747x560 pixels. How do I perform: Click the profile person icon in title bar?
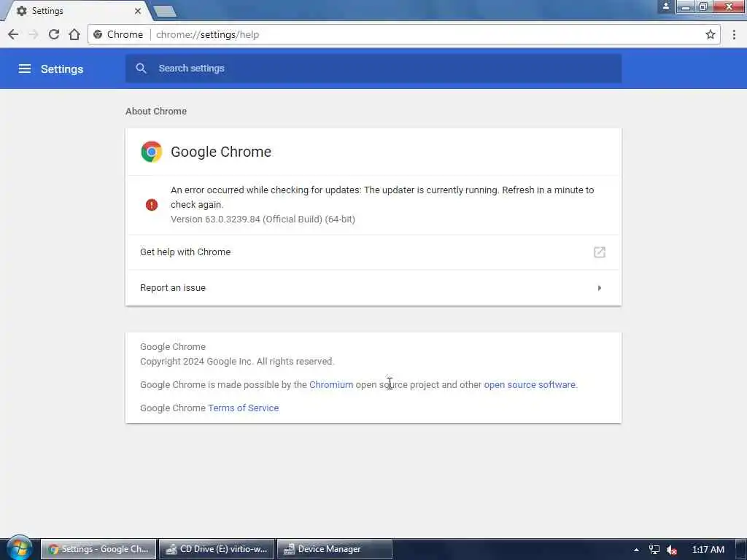pyautogui.click(x=666, y=7)
